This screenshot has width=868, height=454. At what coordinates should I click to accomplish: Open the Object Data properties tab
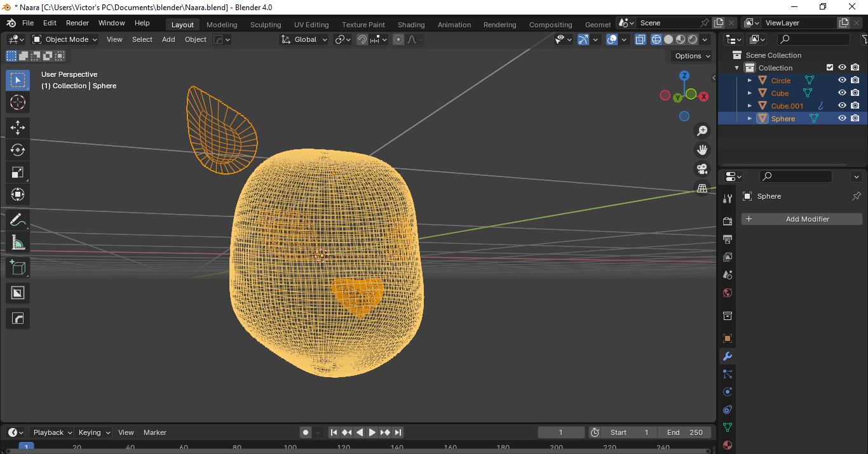pos(728,427)
